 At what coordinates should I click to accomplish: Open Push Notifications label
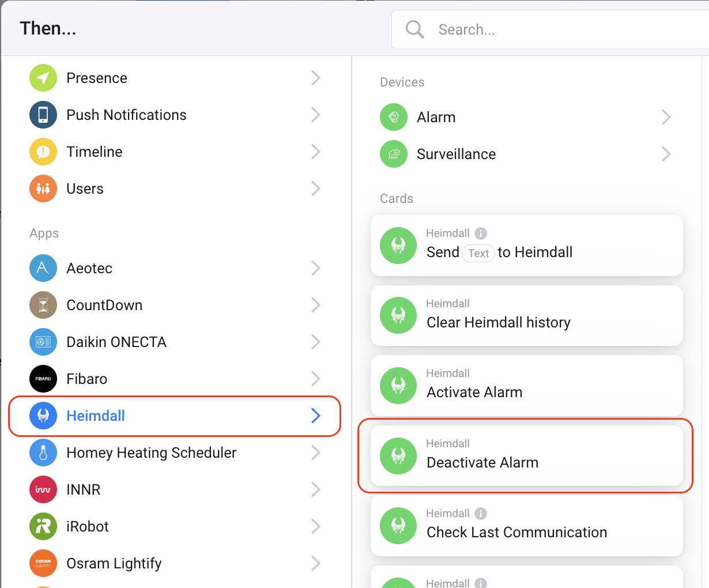tap(126, 115)
